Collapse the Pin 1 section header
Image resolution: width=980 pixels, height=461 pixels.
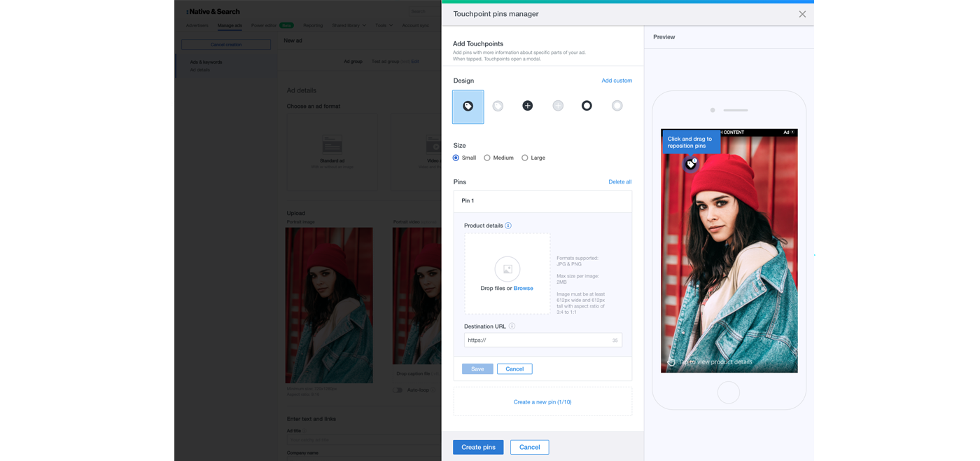point(542,201)
